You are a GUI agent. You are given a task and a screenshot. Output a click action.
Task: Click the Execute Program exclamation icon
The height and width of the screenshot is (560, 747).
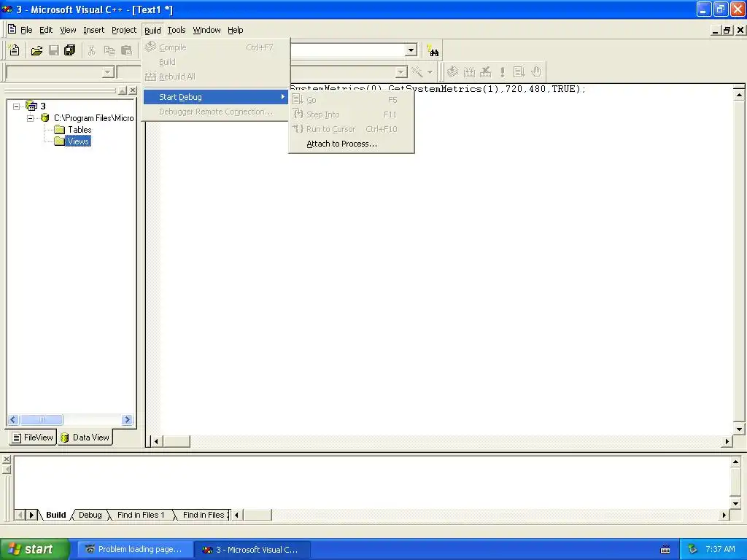(502, 72)
